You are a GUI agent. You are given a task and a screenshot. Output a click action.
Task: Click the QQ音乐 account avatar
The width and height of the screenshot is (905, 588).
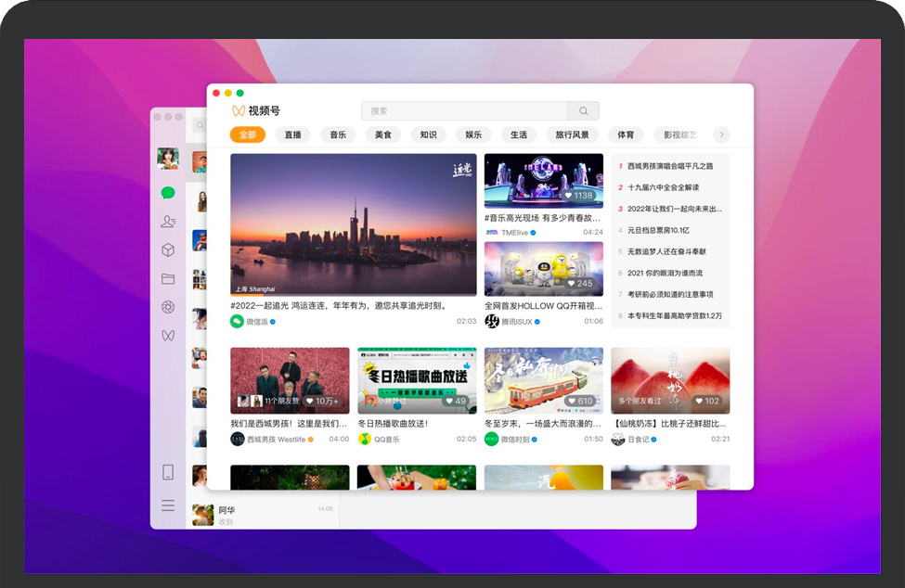point(364,440)
